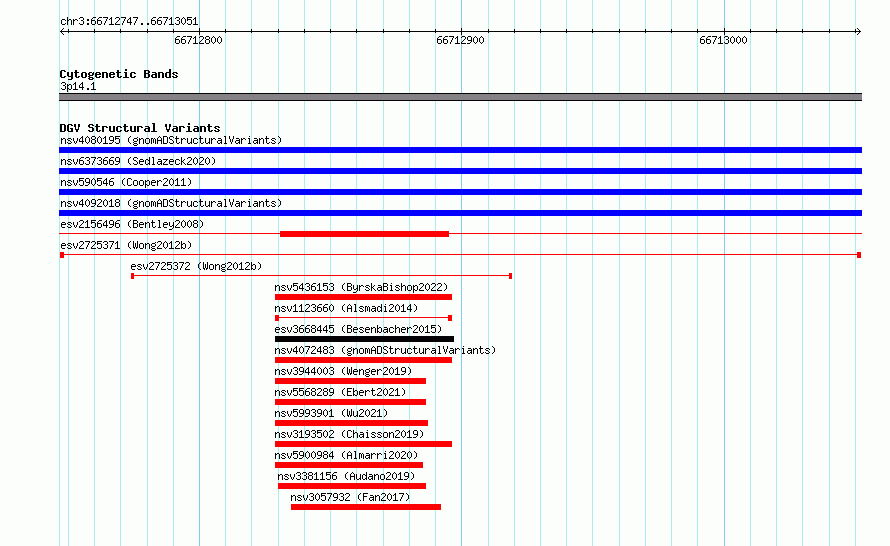Select the blue bar under nsv4092018
Viewport: 890px width, 546px height.
tap(460, 213)
